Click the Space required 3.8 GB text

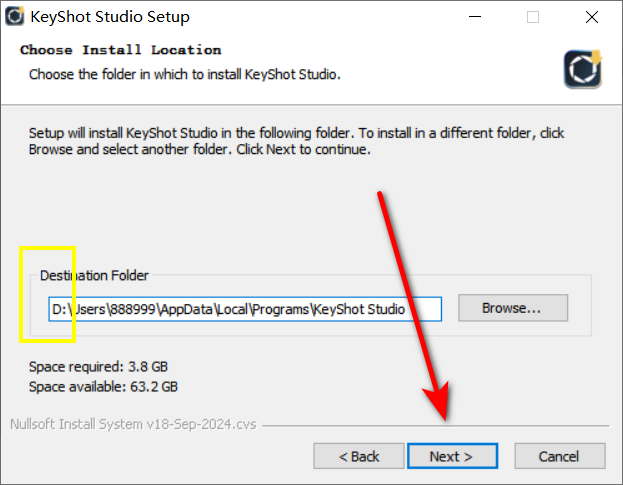tap(98, 366)
